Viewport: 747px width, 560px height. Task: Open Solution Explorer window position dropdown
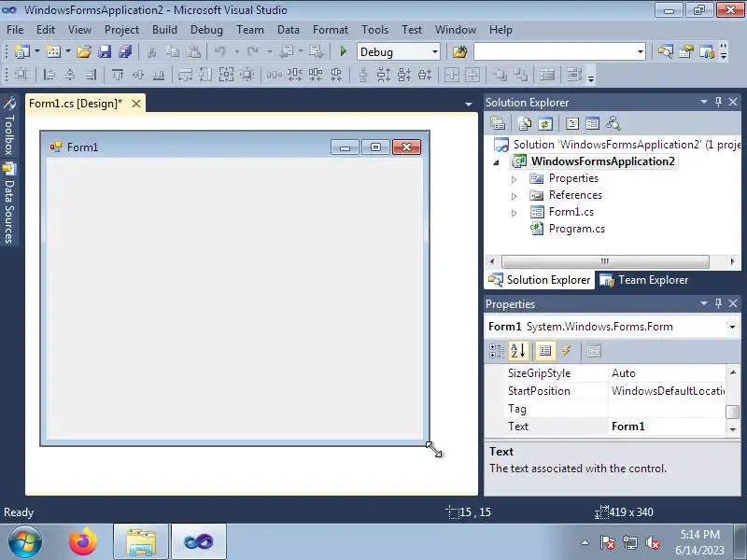[x=704, y=102]
